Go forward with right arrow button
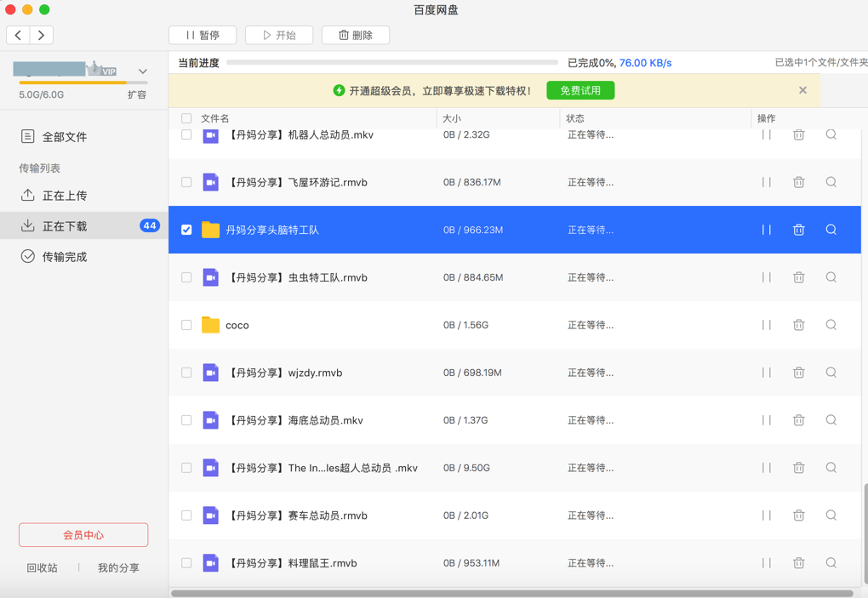The height and width of the screenshot is (598, 868). (42, 36)
